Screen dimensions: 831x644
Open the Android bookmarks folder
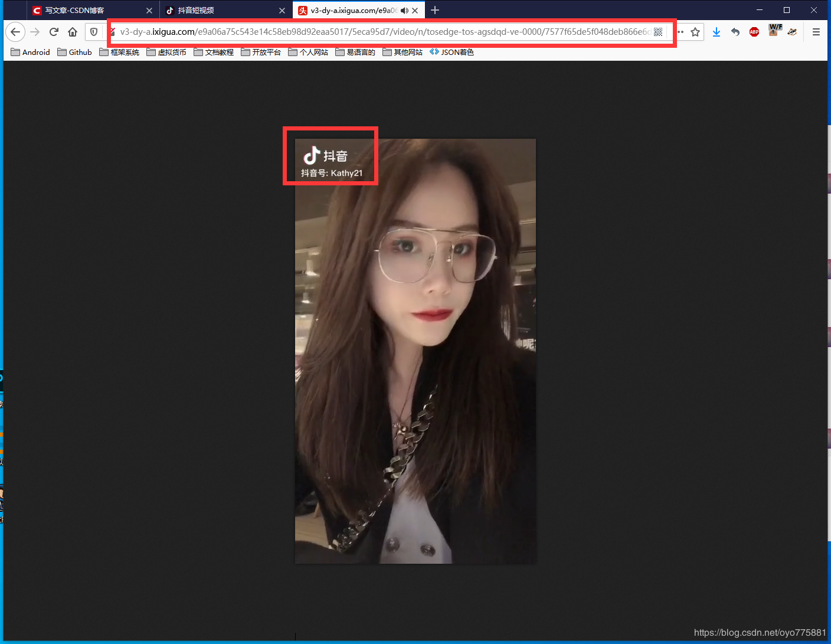31,52
